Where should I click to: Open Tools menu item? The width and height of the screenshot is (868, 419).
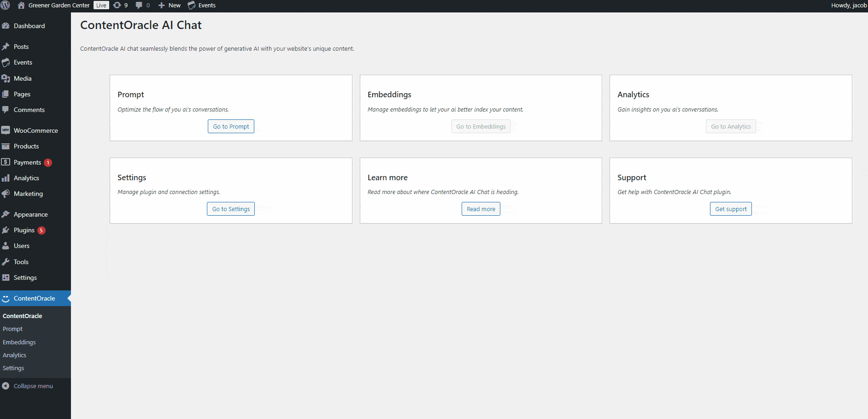pos(35,262)
